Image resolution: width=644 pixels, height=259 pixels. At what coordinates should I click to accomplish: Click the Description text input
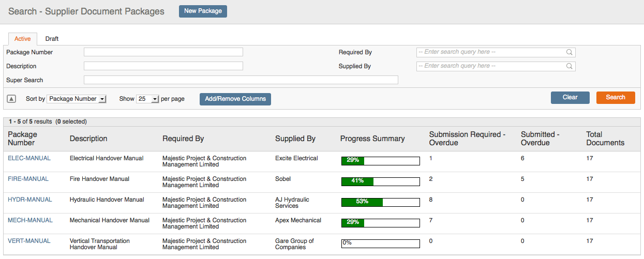163,66
